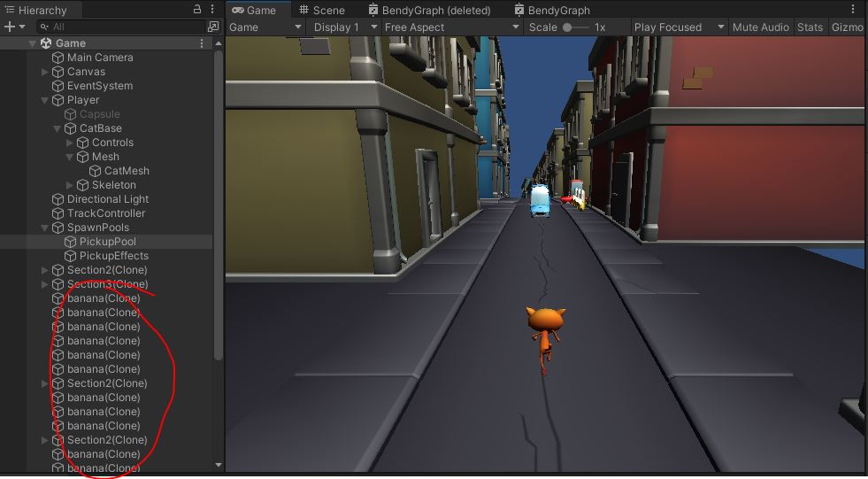Open the Play Focused dropdown button

click(679, 27)
